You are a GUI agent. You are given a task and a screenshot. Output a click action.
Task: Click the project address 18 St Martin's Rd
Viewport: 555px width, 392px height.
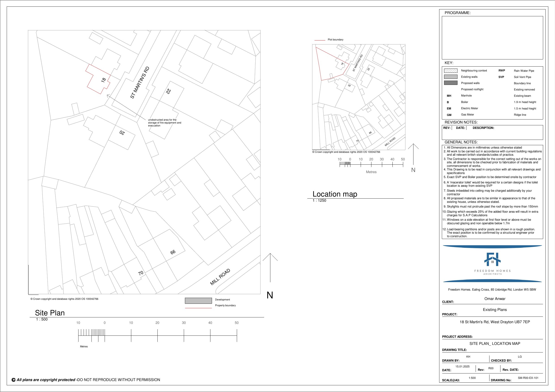(495, 322)
